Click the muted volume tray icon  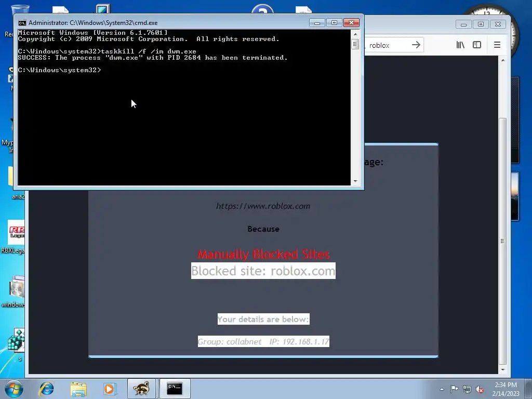coord(480,389)
